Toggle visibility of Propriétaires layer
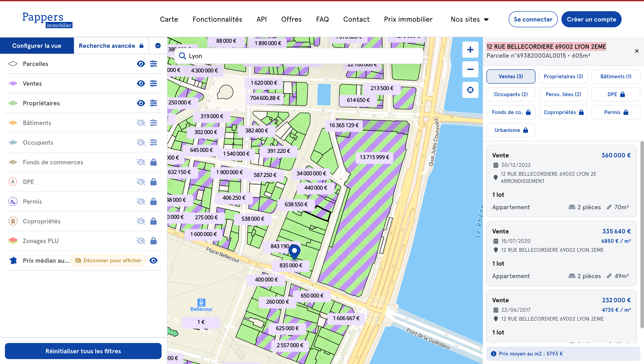This screenshot has height=364, width=644. point(141,103)
